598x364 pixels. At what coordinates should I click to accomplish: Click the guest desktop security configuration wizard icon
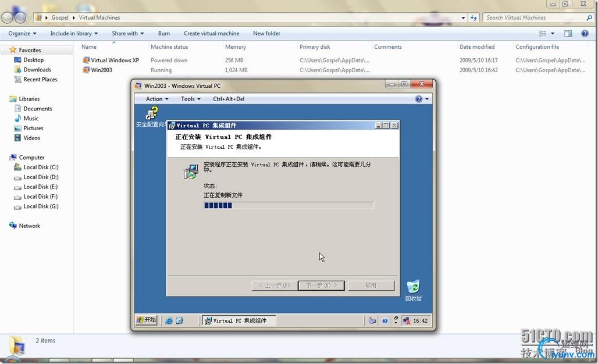(x=151, y=113)
